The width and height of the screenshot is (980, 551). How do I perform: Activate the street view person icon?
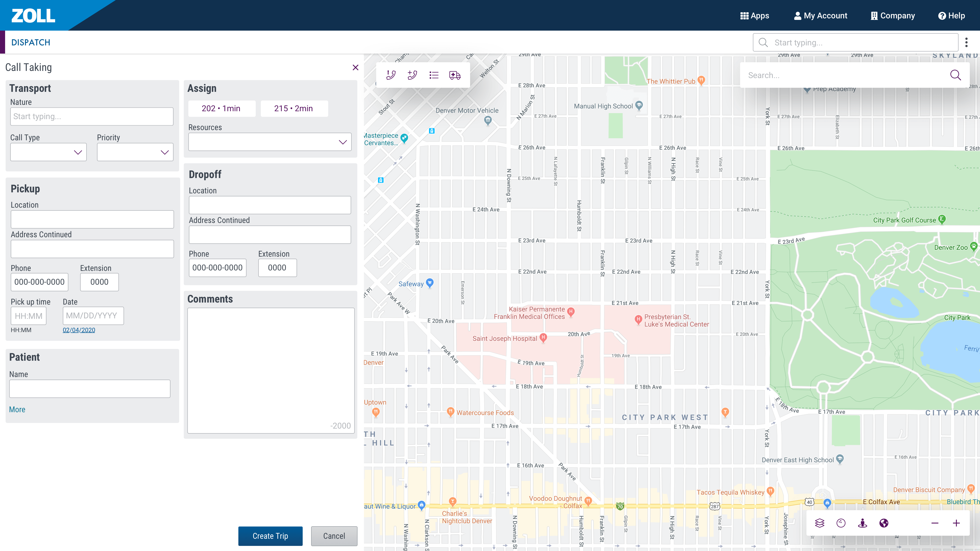click(x=862, y=523)
